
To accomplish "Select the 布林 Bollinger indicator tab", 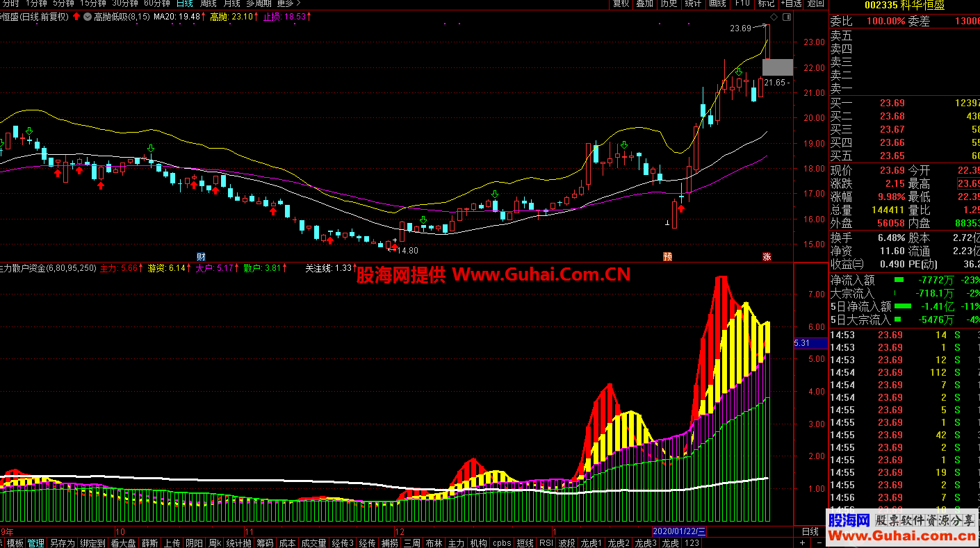I will click(x=434, y=543).
